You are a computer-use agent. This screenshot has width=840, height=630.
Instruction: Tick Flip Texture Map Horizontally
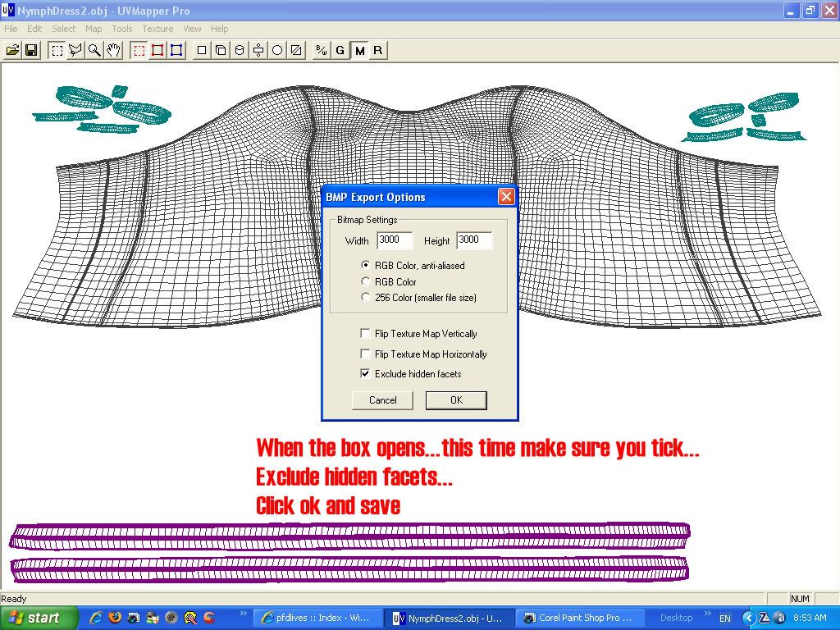[366, 354]
